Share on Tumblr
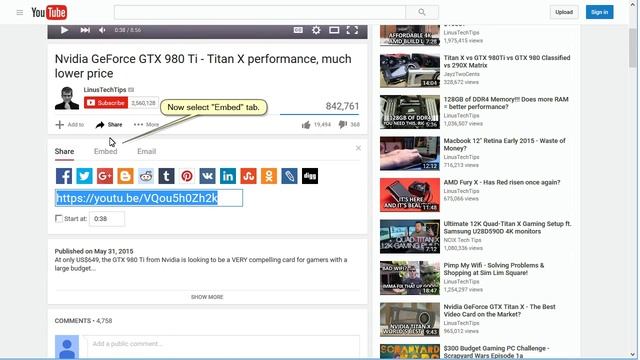640x360 pixels. [x=167, y=176]
